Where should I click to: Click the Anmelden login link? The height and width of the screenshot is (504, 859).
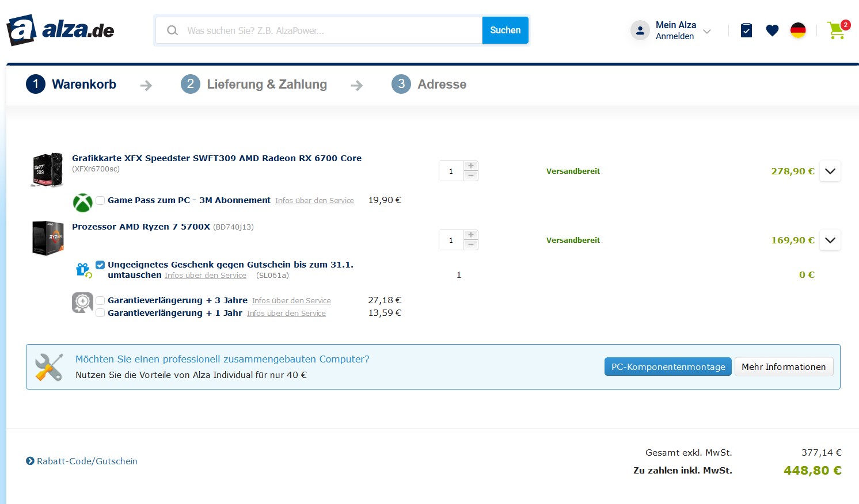(x=675, y=36)
